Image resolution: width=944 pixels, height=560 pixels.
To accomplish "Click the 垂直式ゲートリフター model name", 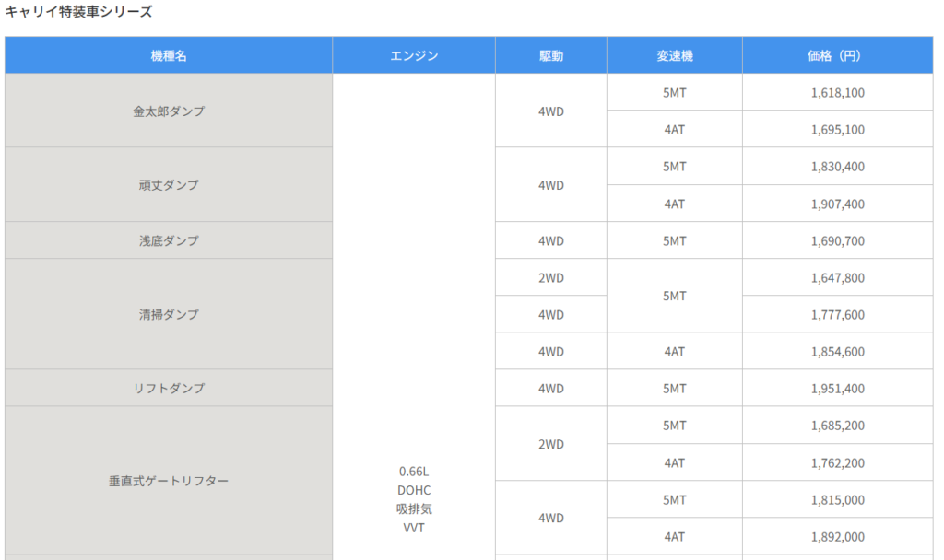I will click(x=169, y=481).
